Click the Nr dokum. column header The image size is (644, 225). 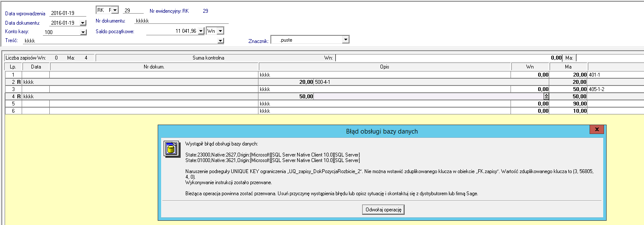(154, 67)
